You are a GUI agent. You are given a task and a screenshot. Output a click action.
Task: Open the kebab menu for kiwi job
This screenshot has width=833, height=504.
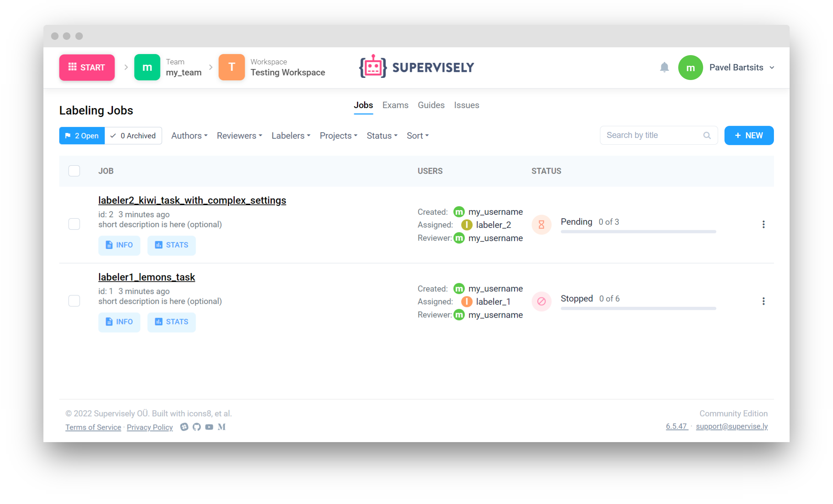[x=763, y=224]
